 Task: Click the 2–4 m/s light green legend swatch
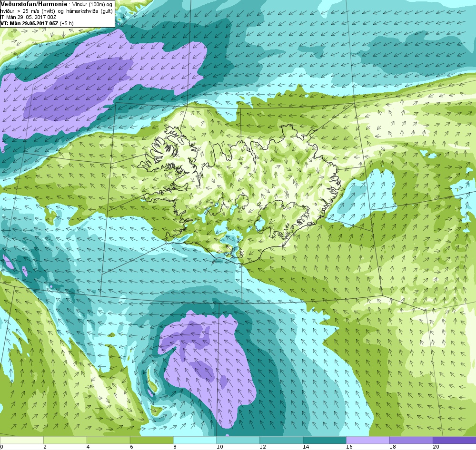[x=65, y=440]
